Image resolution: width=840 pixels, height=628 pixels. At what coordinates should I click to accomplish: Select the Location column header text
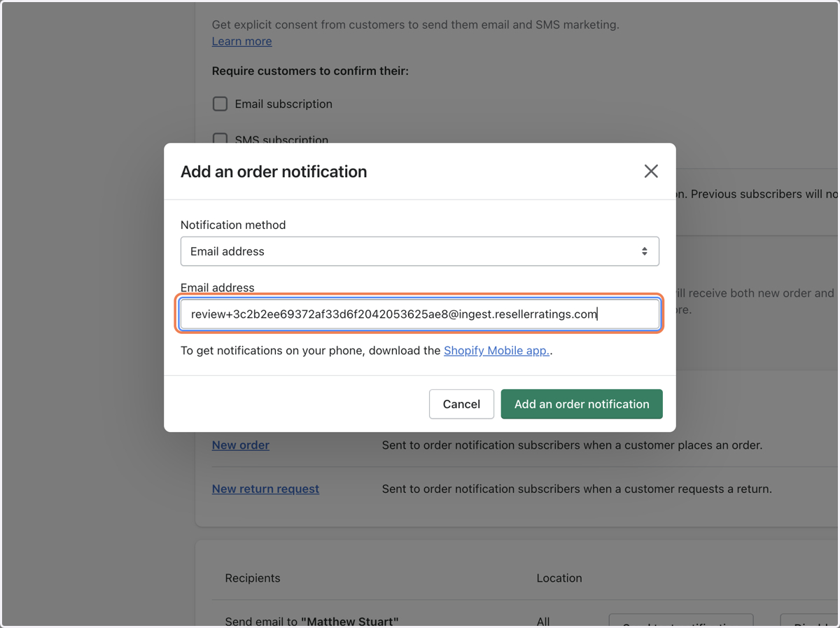point(559,578)
